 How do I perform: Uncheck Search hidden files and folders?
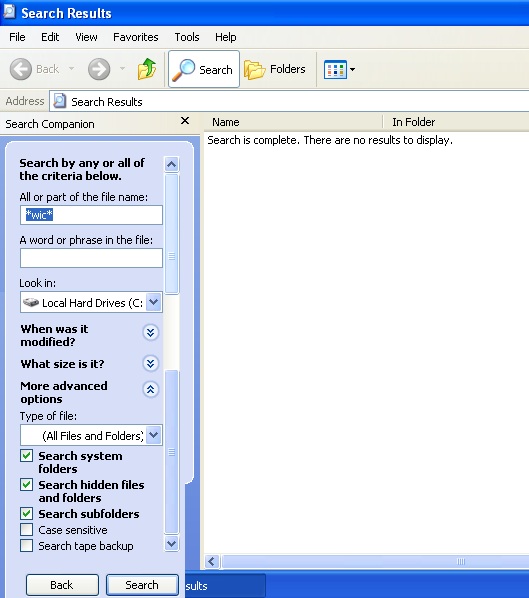(x=26, y=485)
